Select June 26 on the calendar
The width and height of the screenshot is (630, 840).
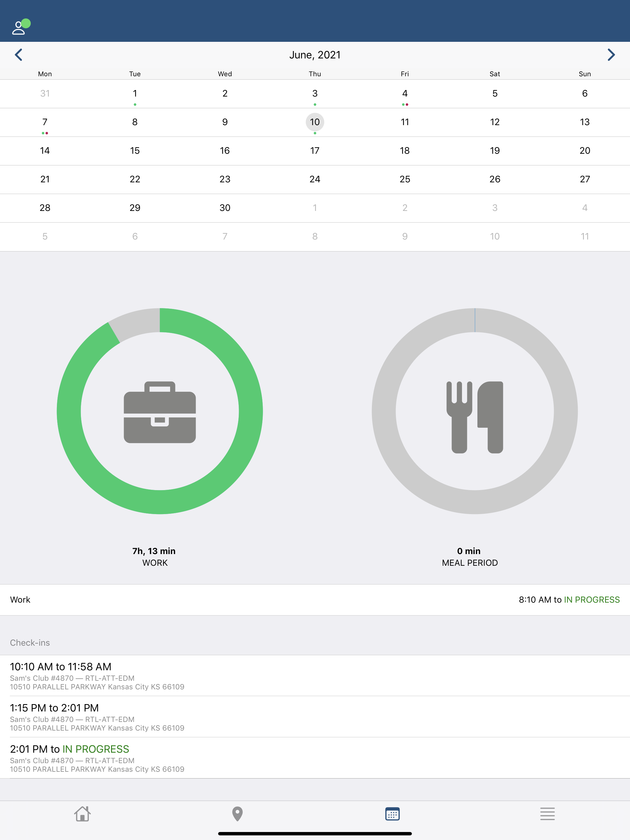[495, 179]
